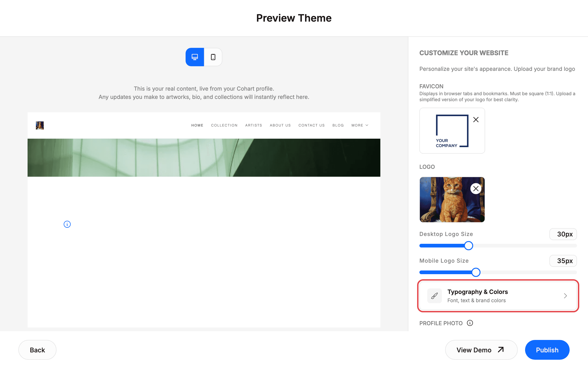This screenshot has width=588, height=368.
Task: Switch to mobile preview mode
Action: [213, 57]
